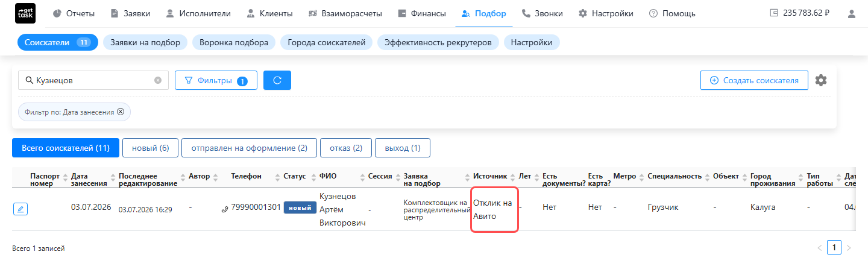Image resolution: width=868 pixels, height=269 pixels.
Task: Click Создать соискателя button
Action: click(754, 80)
